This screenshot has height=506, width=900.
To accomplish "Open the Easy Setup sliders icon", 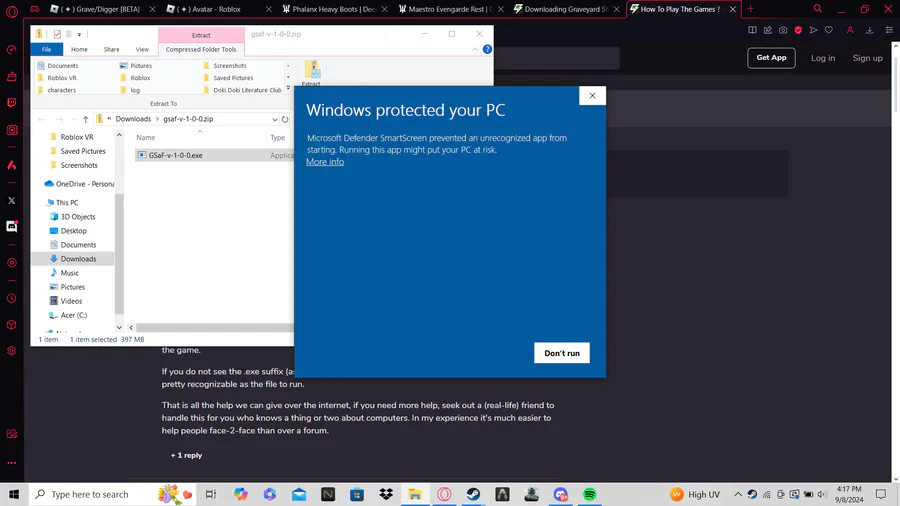I will click(x=889, y=30).
